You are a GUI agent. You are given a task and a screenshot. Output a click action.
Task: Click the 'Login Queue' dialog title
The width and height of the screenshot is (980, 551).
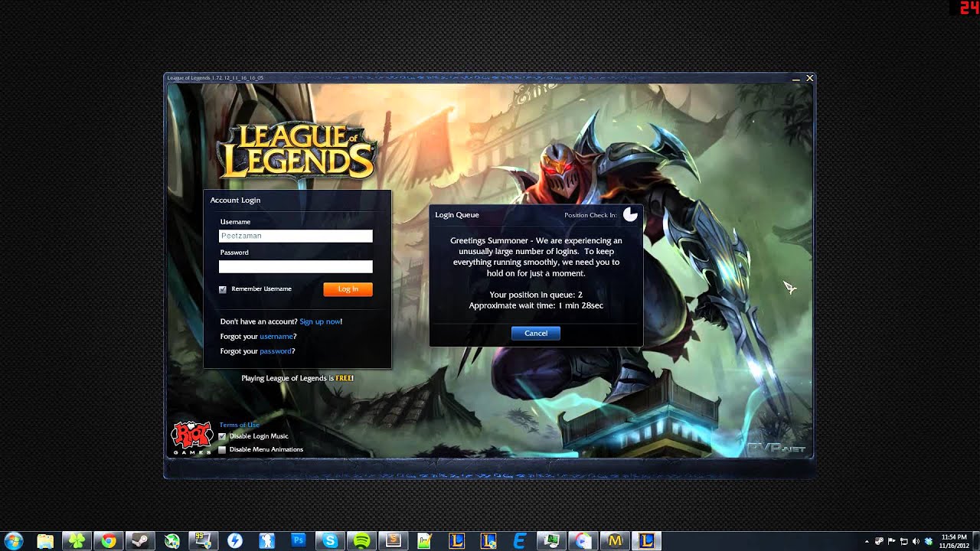coord(457,215)
